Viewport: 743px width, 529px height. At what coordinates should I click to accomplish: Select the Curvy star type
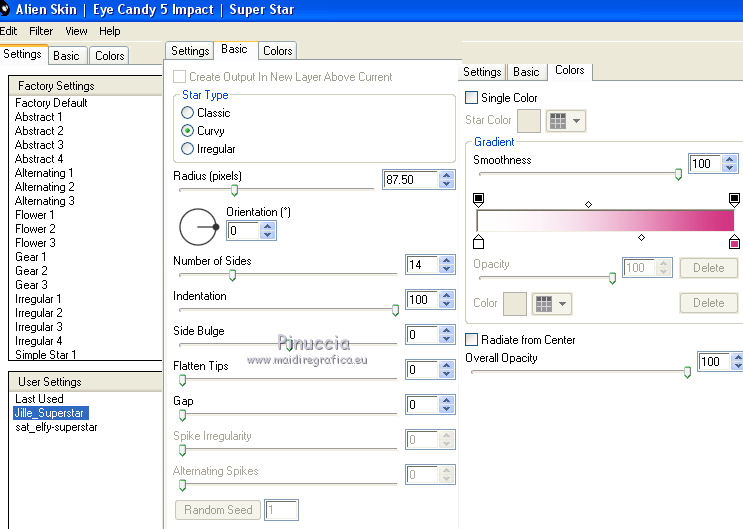point(188,131)
